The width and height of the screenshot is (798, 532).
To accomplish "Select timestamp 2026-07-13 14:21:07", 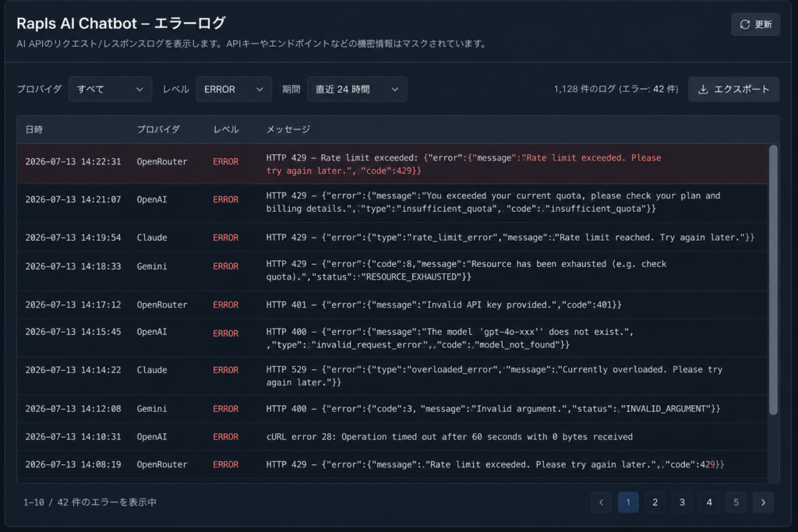I will pyautogui.click(x=73, y=199).
